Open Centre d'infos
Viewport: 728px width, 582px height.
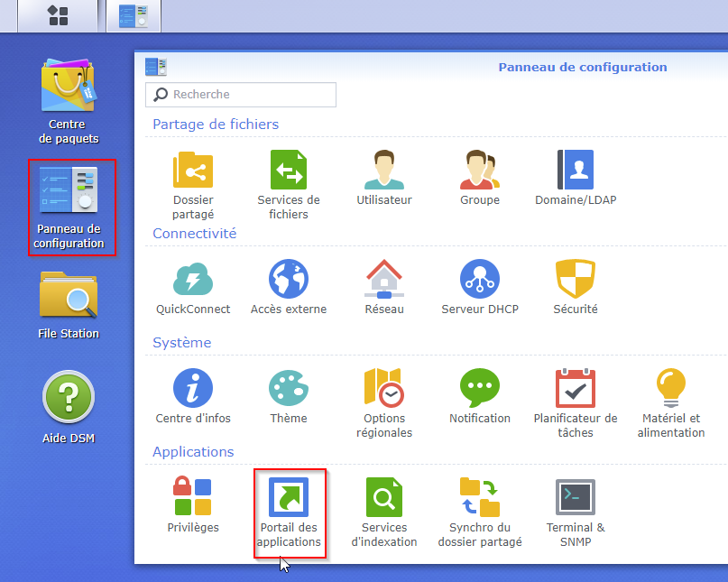pos(193,396)
